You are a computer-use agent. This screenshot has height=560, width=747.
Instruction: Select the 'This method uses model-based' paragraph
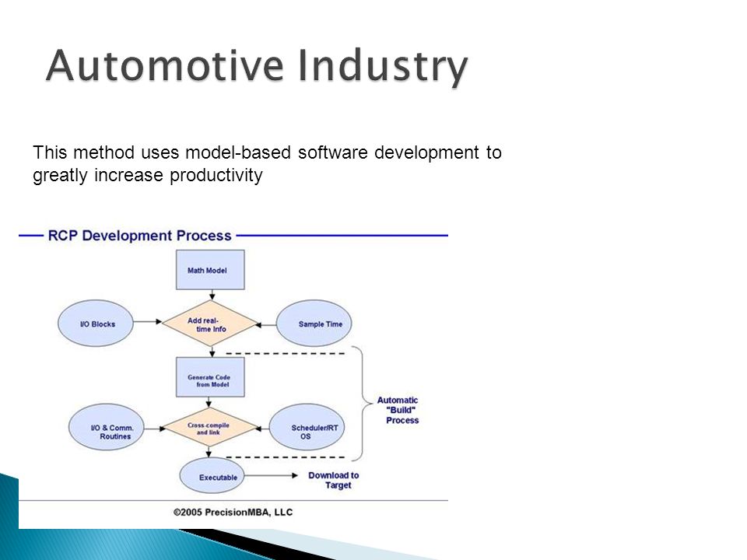tap(267, 164)
